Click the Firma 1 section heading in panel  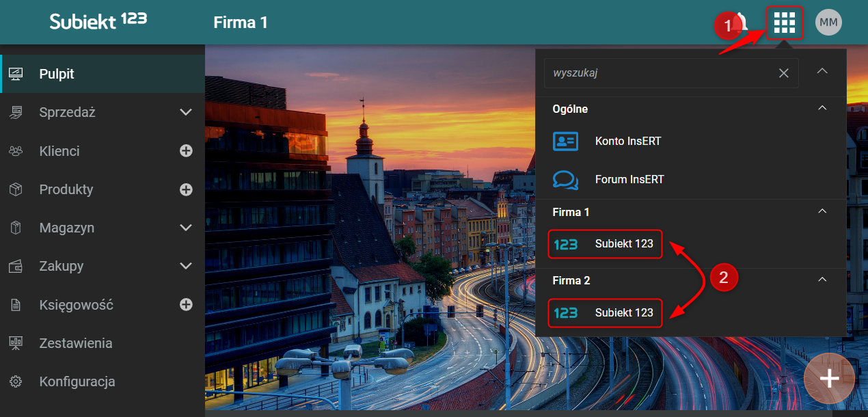(x=571, y=212)
